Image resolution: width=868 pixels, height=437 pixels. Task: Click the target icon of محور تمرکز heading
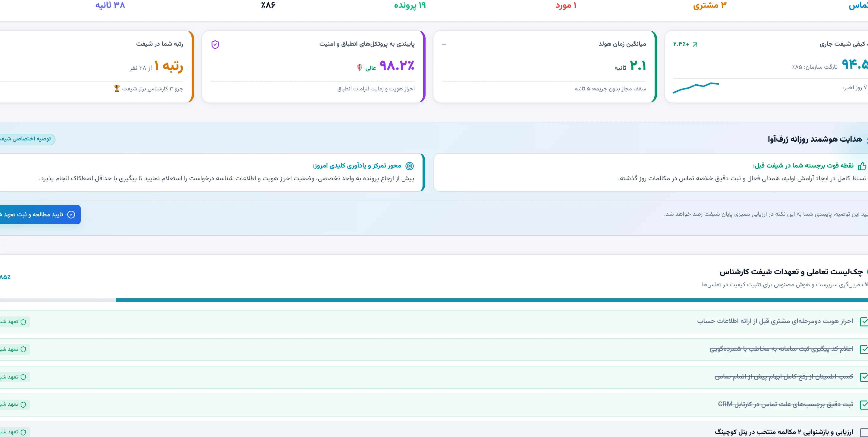click(x=409, y=166)
